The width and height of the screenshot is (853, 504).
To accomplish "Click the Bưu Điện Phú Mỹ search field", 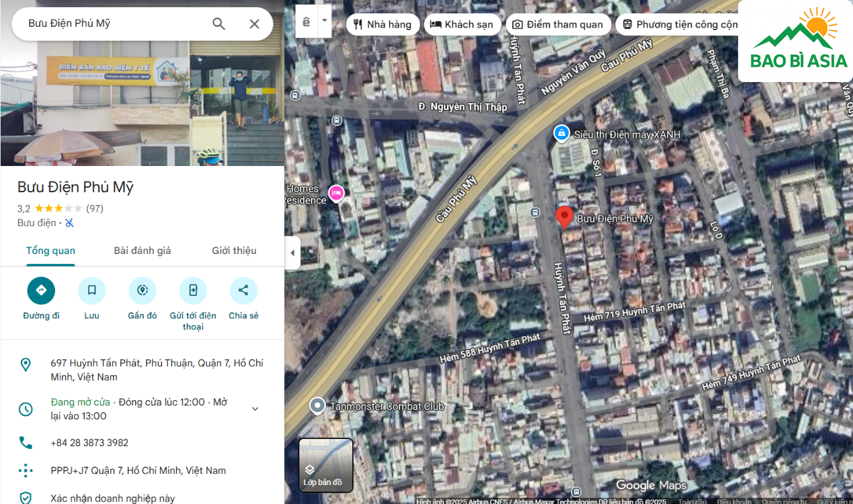I will pos(112,24).
